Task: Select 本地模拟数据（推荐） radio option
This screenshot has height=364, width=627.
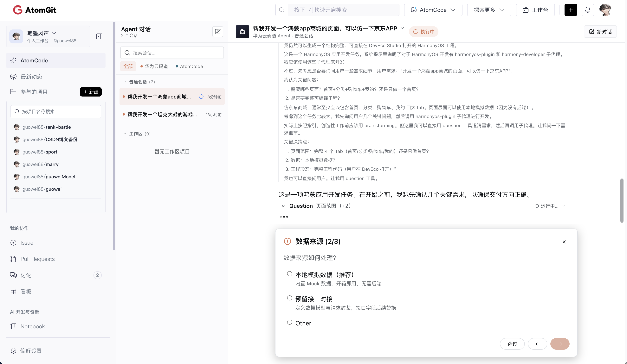Action: point(289,274)
